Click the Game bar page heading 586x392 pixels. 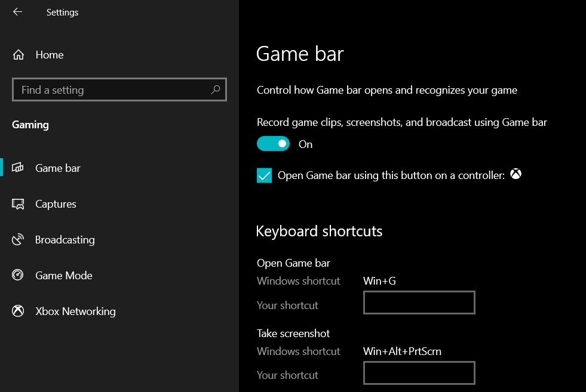pyautogui.click(x=300, y=54)
